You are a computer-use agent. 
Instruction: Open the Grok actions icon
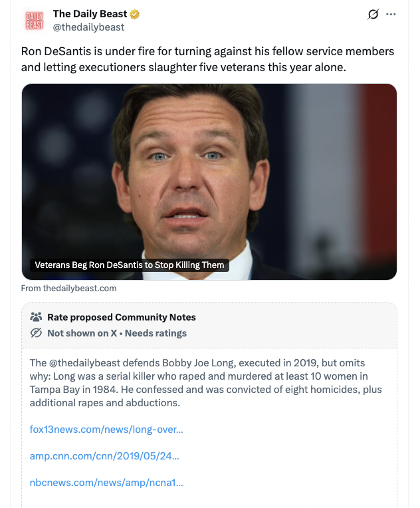point(373,15)
